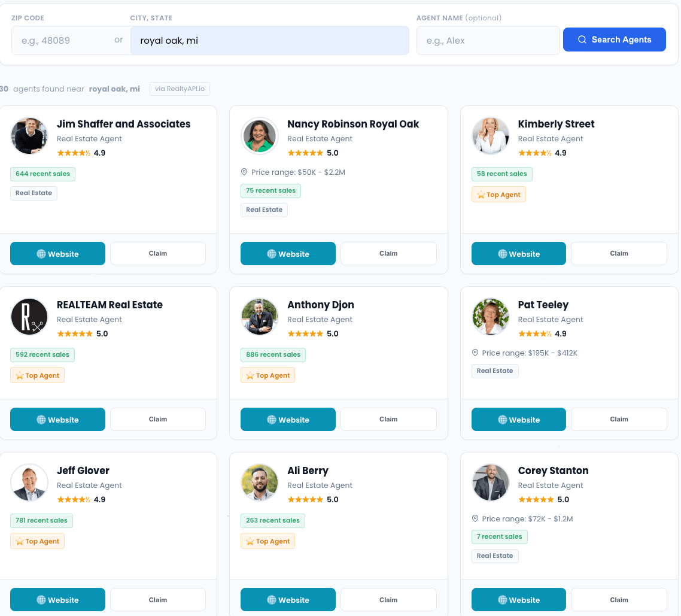681x616 pixels.
Task: Click the magnifier icon in Search Agents button
Action: (x=582, y=40)
